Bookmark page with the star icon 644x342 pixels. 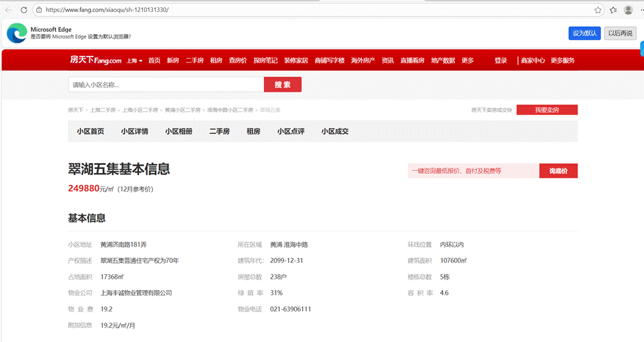click(x=598, y=10)
